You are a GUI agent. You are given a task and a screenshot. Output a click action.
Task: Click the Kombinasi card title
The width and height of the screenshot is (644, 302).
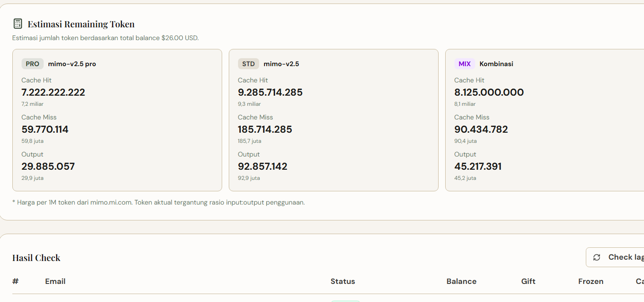496,64
